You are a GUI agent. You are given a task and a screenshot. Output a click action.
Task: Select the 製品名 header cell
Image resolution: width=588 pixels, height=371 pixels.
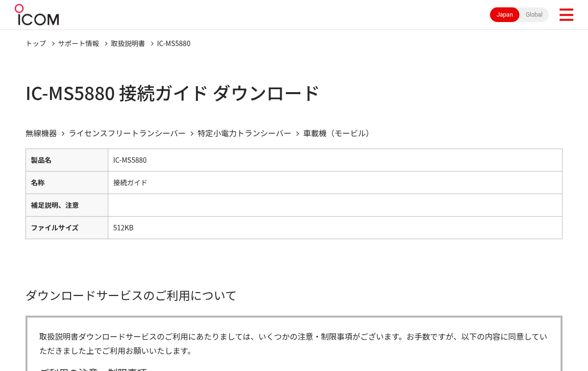point(67,160)
